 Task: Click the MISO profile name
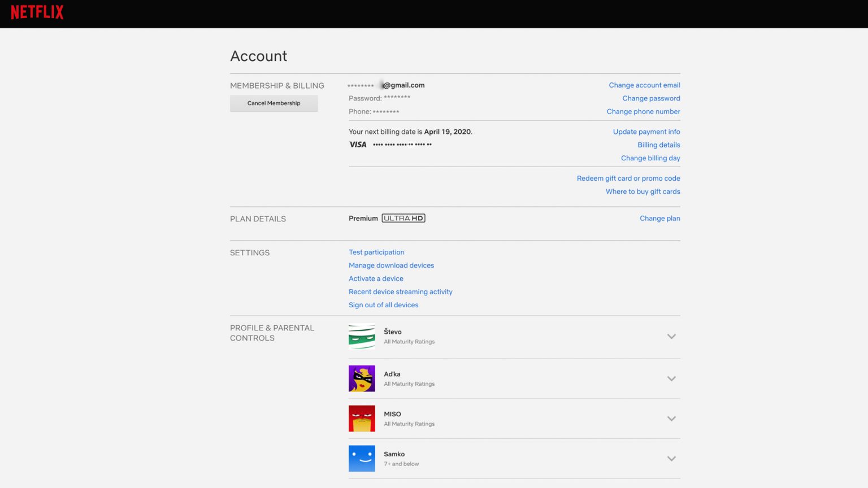click(392, 414)
